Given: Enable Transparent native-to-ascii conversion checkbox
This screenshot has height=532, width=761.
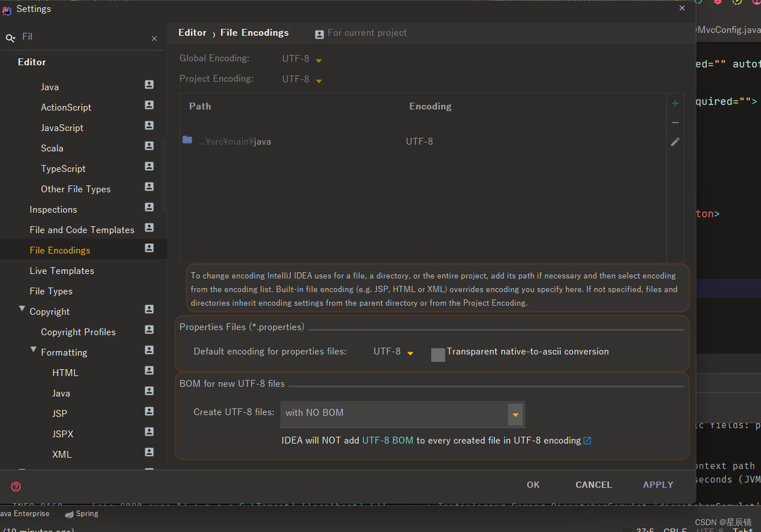Looking at the screenshot, I should click(x=438, y=355).
